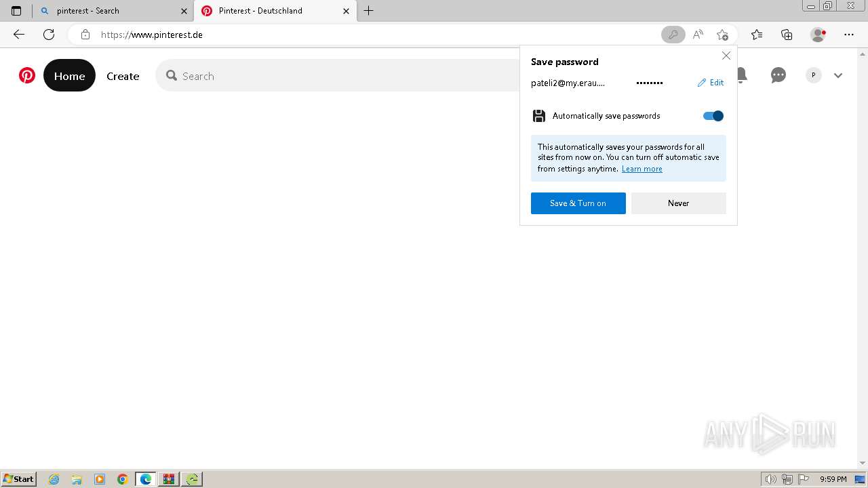The height and width of the screenshot is (488, 868).
Task: Click the address bar URL
Action: click(152, 35)
